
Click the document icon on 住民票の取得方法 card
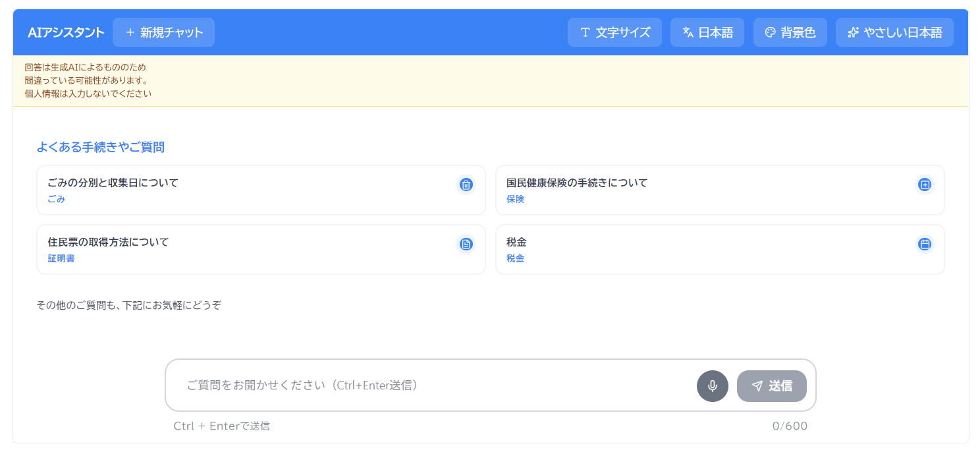(x=466, y=244)
